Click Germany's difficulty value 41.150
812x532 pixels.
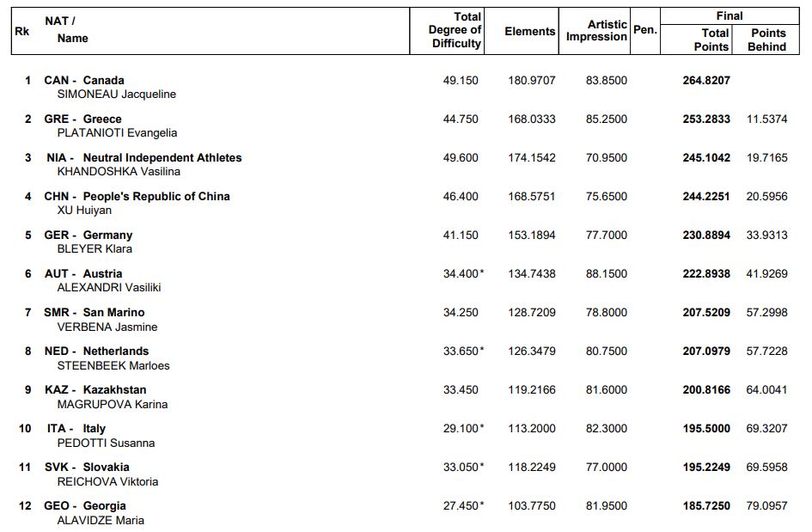(x=461, y=235)
